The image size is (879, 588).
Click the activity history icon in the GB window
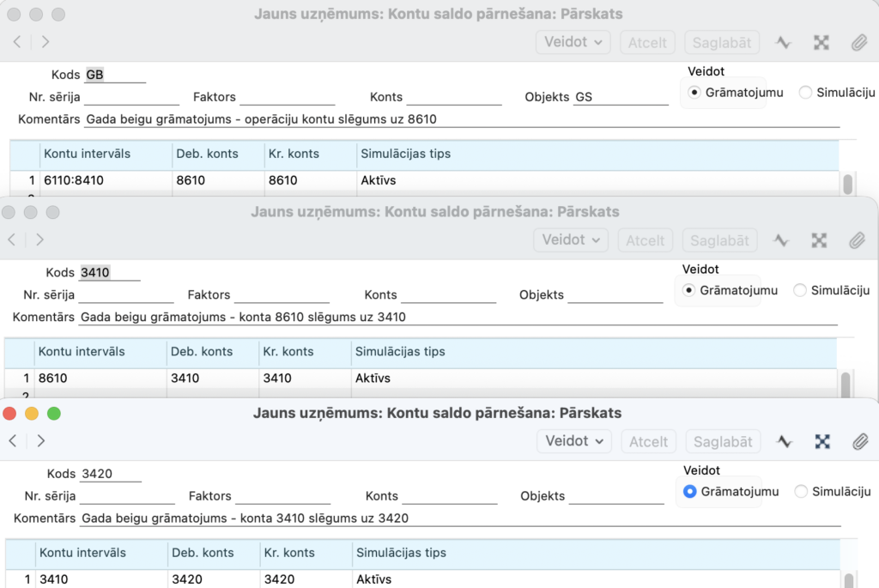[784, 43]
